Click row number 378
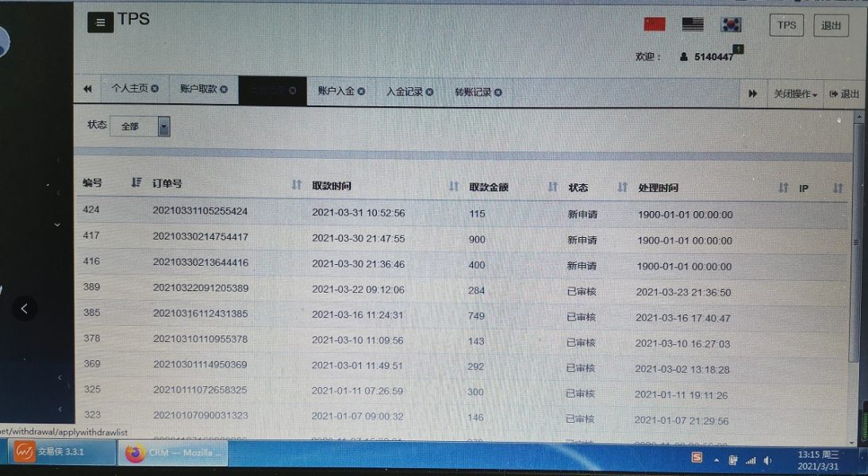This screenshot has width=868, height=476. point(92,338)
